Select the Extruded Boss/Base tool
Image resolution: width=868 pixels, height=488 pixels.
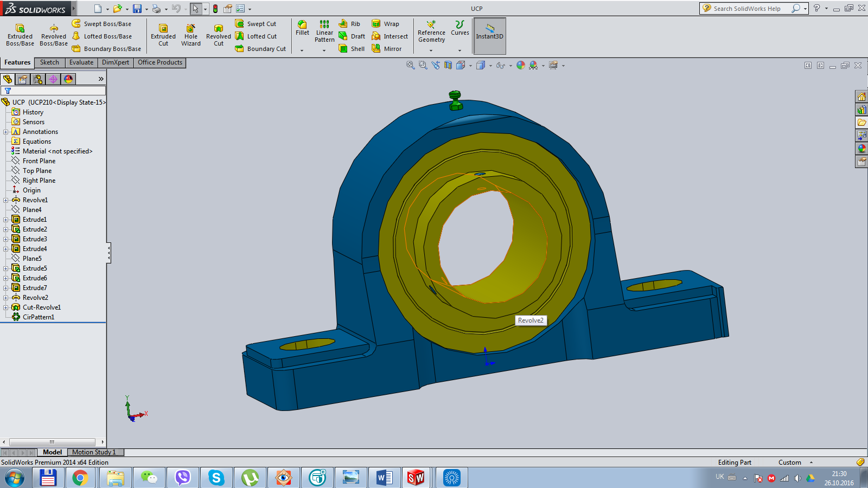pyautogui.click(x=20, y=35)
